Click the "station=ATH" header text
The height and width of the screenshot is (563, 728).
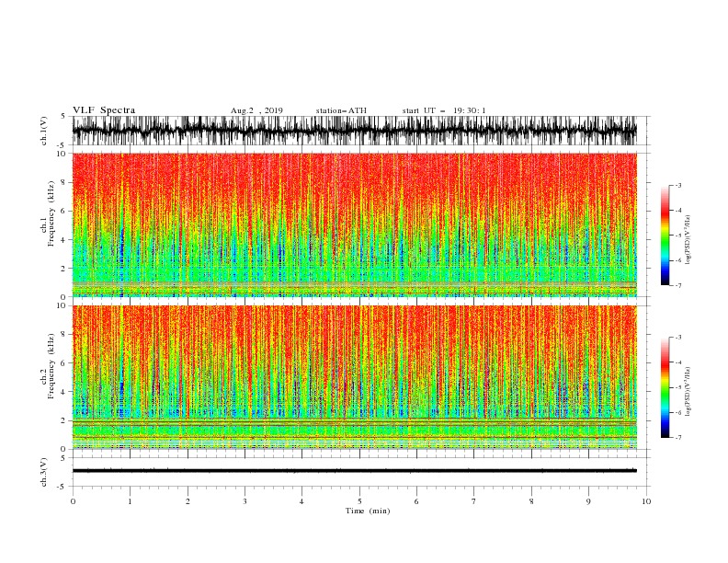(341, 110)
